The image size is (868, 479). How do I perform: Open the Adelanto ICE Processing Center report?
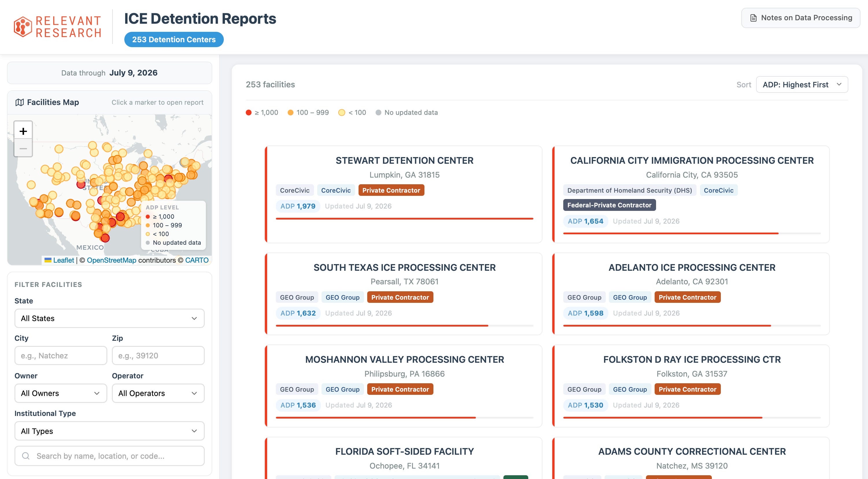692,267
